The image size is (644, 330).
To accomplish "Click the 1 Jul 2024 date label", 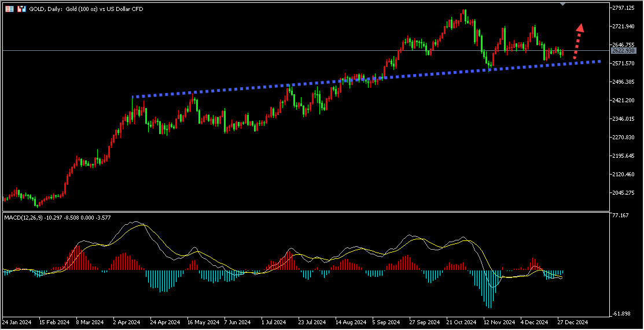I will [274, 321].
